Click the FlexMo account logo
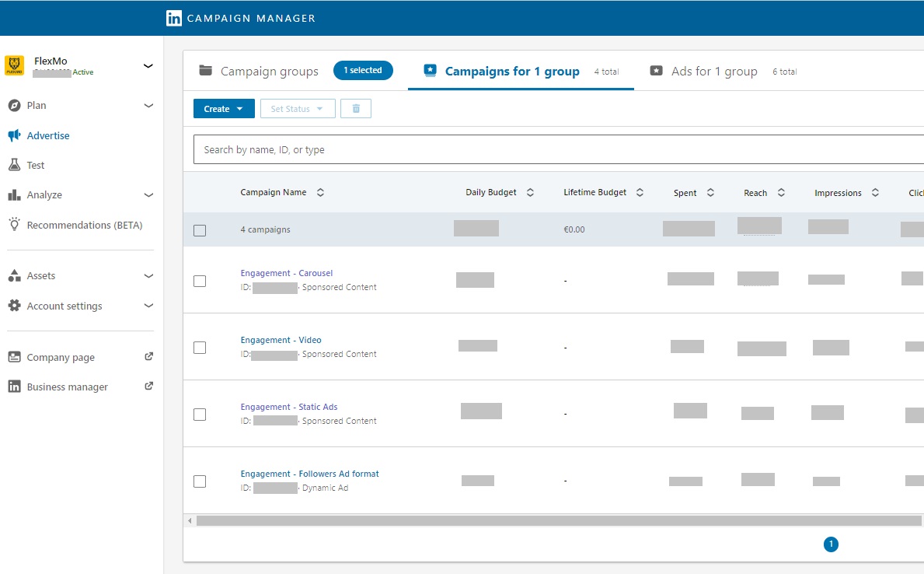 [x=15, y=65]
